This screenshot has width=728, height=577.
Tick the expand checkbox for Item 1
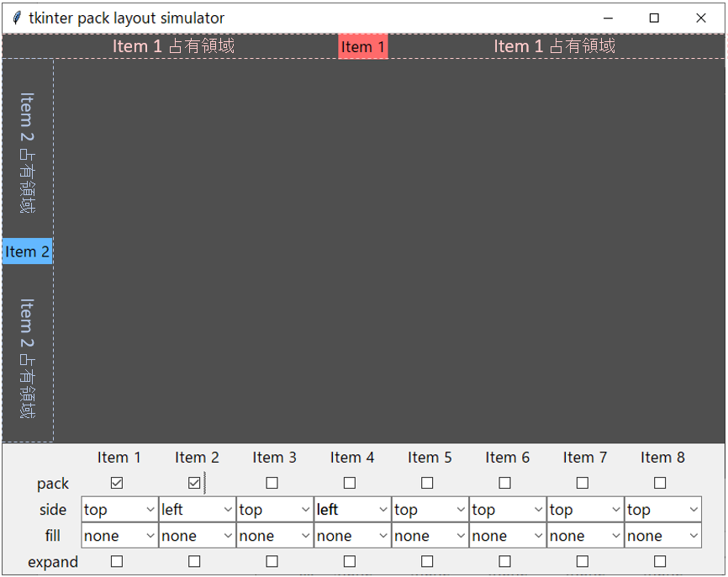point(117,562)
